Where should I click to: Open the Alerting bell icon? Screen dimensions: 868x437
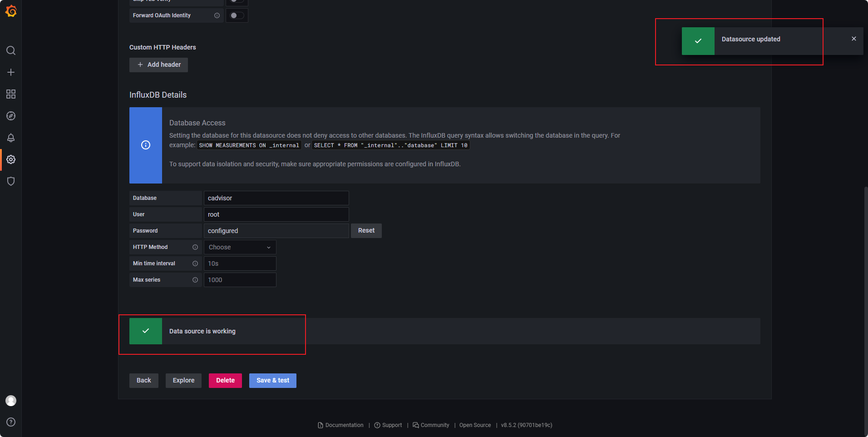11,138
